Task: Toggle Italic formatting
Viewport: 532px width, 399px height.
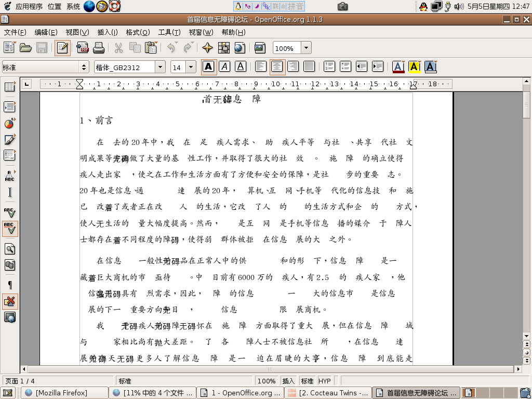Action: [x=224, y=67]
